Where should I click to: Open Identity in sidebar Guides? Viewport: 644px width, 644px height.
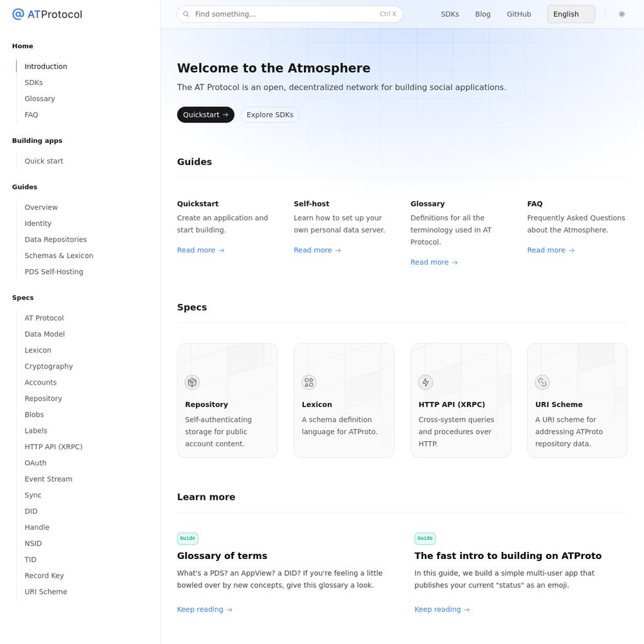click(38, 223)
